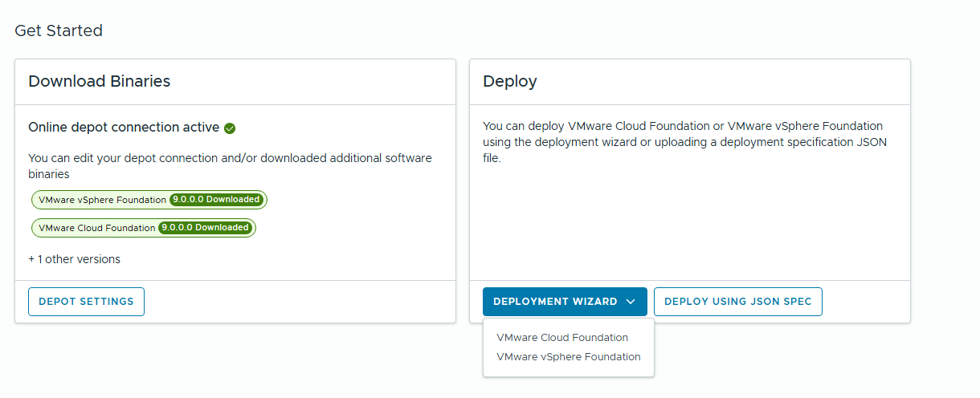Expand the '+ 1 other versions' link

click(74, 259)
